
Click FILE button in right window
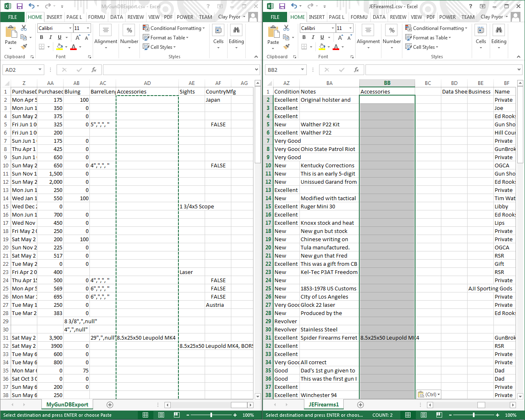click(275, 17)
